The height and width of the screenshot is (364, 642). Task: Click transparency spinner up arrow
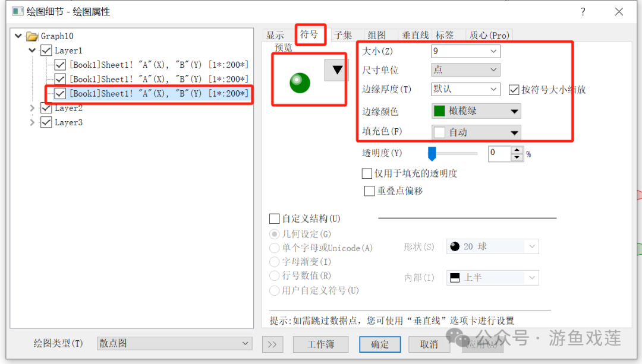[x=517, y=150]
